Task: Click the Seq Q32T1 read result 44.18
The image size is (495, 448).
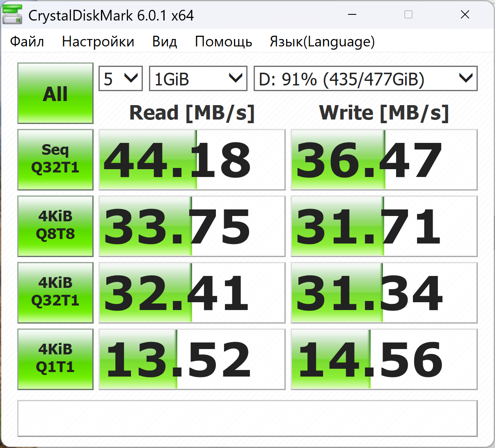Action: point(192,160)
